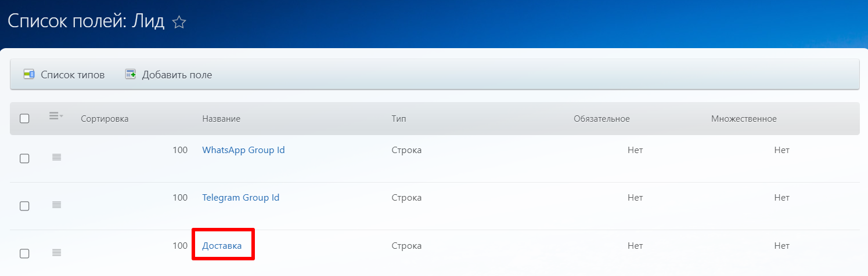Click the Добавить поле plus icon

pos(131,74)
